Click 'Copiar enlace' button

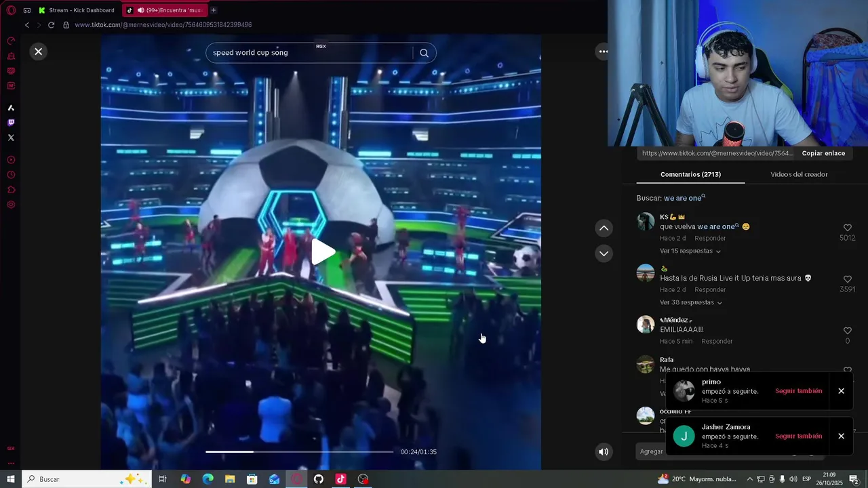click(823, 153)
